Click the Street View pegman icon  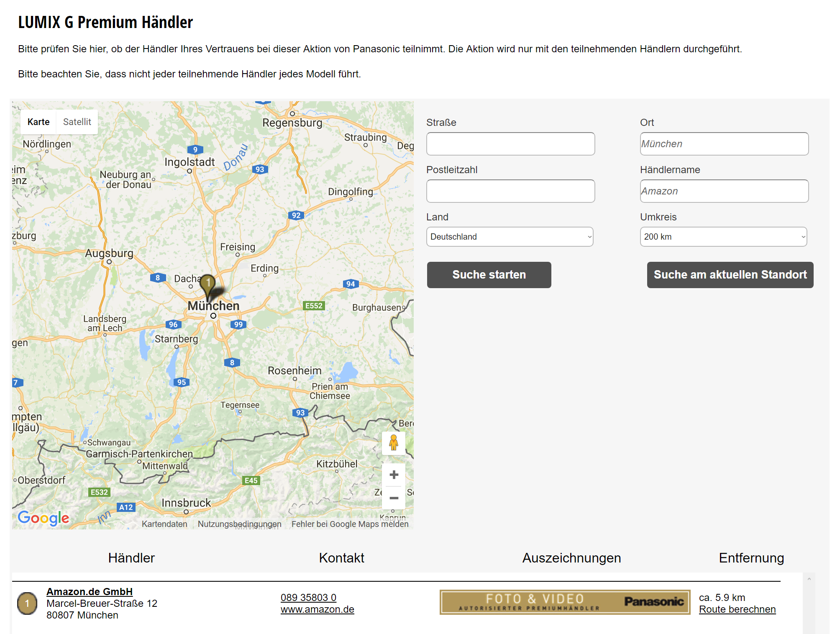click(393, 443)
